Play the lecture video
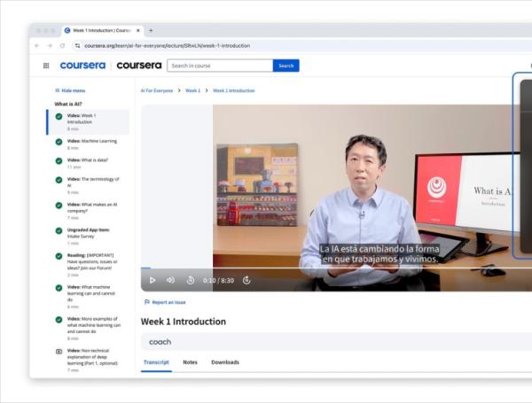The image size is (532, 403). 153,280
